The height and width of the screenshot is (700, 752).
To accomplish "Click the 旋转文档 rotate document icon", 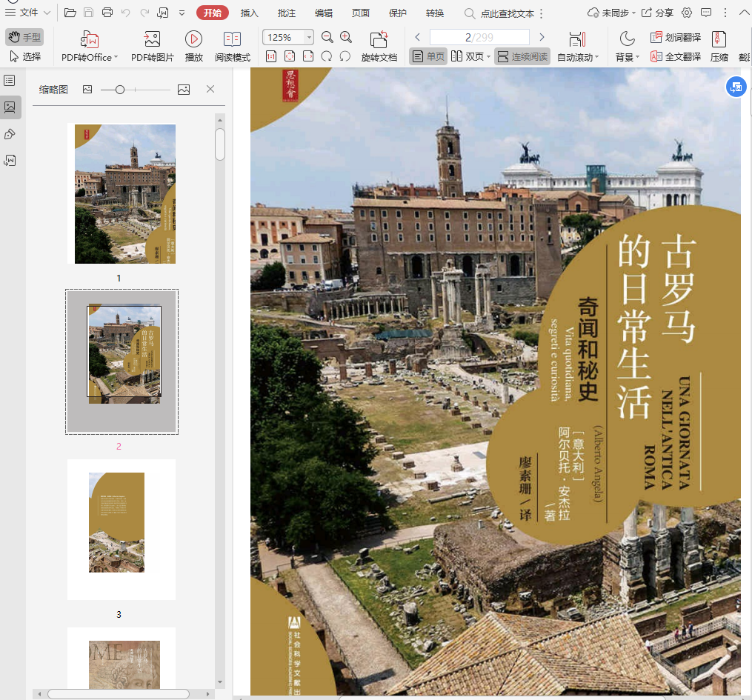I will click(379, 40).
